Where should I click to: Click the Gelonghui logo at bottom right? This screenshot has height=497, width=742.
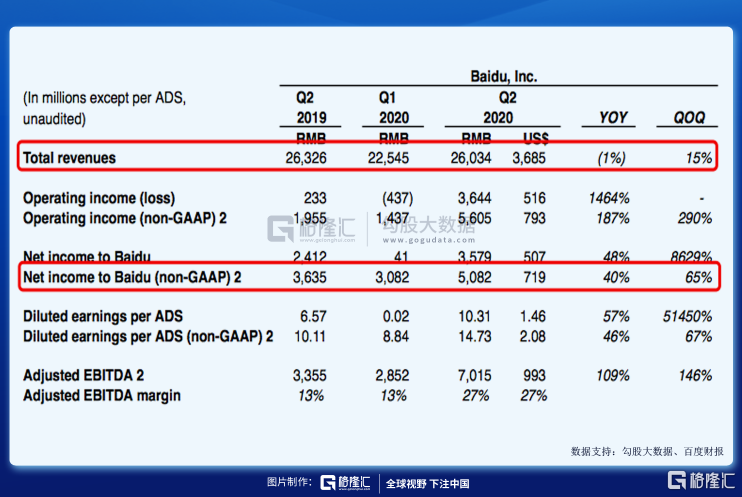703,482
